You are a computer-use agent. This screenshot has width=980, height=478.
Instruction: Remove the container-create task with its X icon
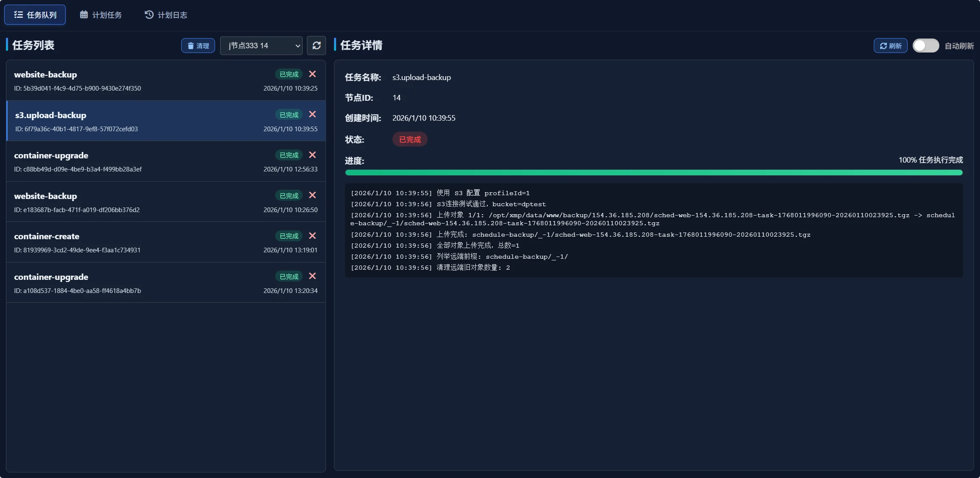tap(312, 236)
